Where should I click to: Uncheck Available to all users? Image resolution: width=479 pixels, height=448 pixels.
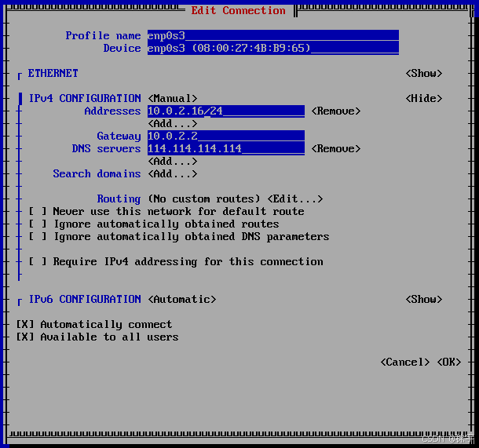[97, 337]
